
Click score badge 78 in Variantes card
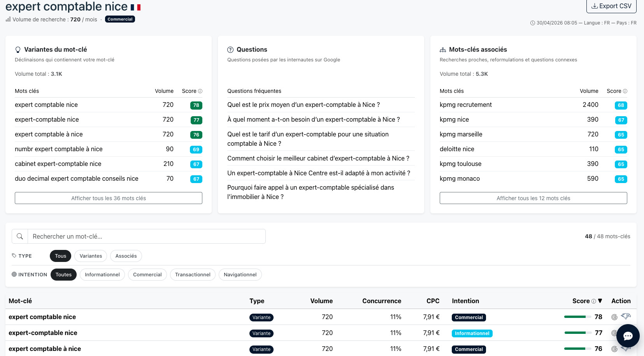click(196, 105)
